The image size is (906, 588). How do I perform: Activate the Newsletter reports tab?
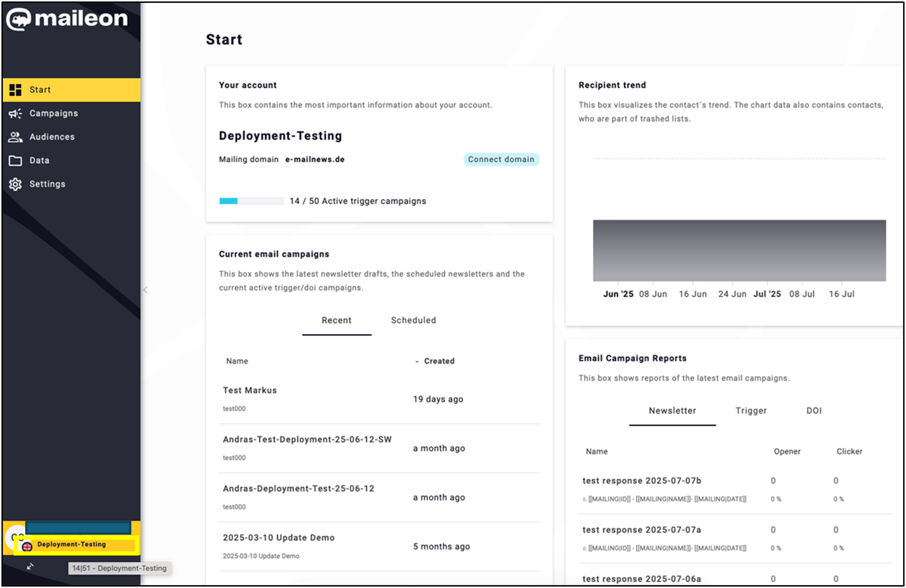(672, 410)
